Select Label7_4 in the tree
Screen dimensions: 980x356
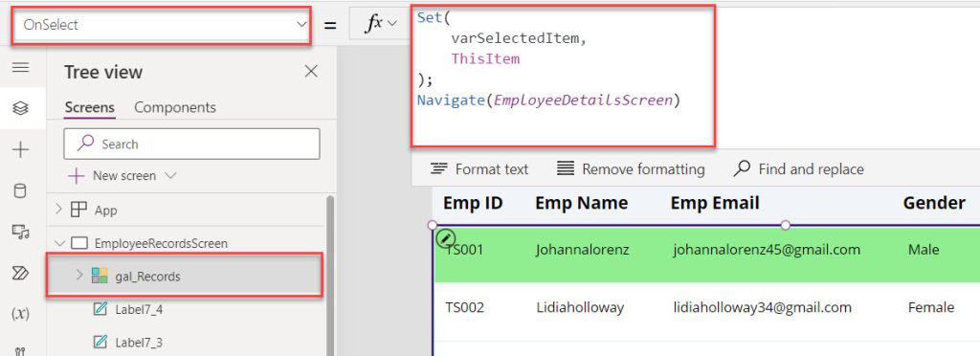click(139, 309)
